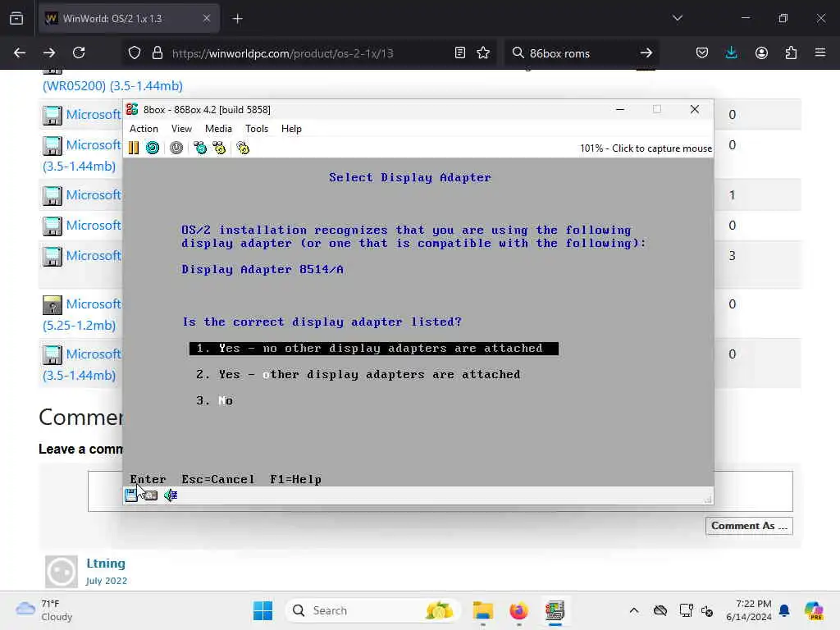Image resolution: width=840 pixels, height=630 pixels.
Task: Reload the WinWorld page
Action: click(79, 53)
